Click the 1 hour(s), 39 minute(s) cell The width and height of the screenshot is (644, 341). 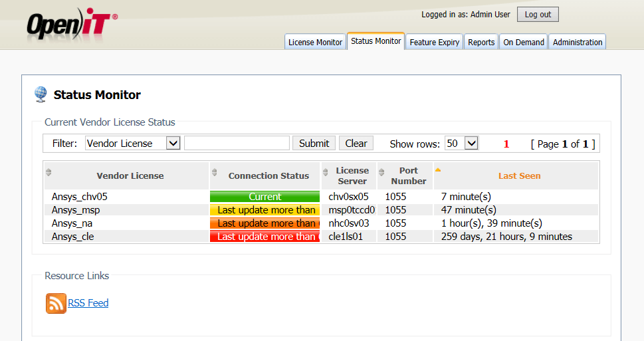click(492, 223)
